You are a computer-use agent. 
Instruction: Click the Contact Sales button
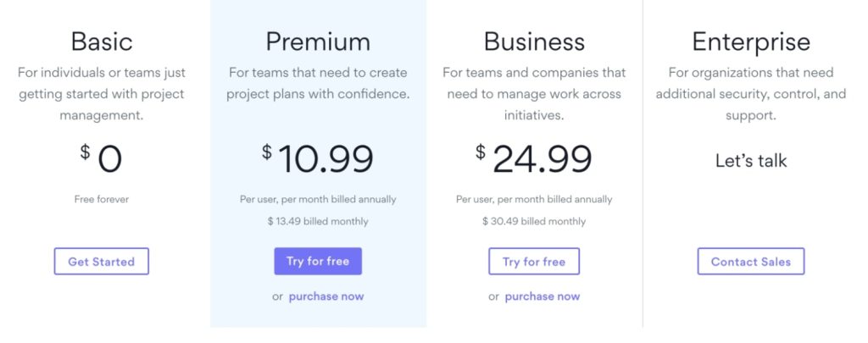751,261
